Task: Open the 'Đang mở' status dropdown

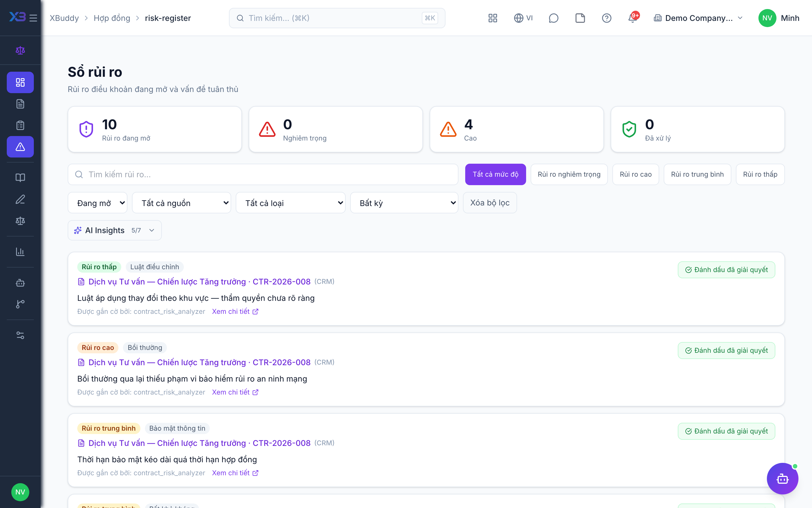Action: [98, 203]
